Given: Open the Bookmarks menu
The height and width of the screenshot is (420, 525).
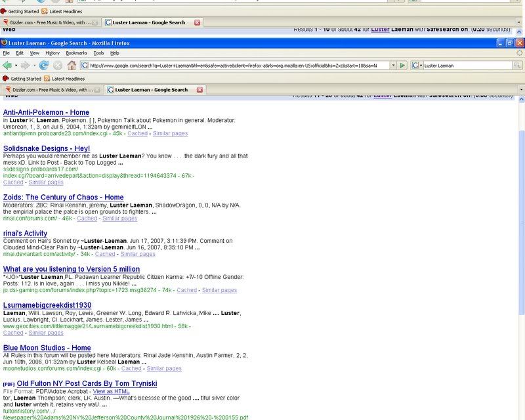Looking at the screenshot, I should click(x=76, y=53).
